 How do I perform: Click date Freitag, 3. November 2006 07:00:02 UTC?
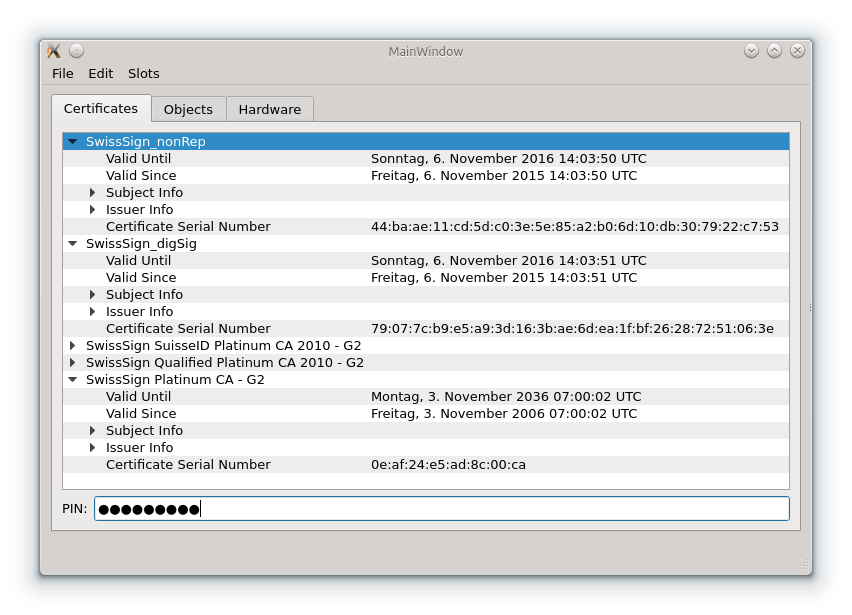(504, 413)
